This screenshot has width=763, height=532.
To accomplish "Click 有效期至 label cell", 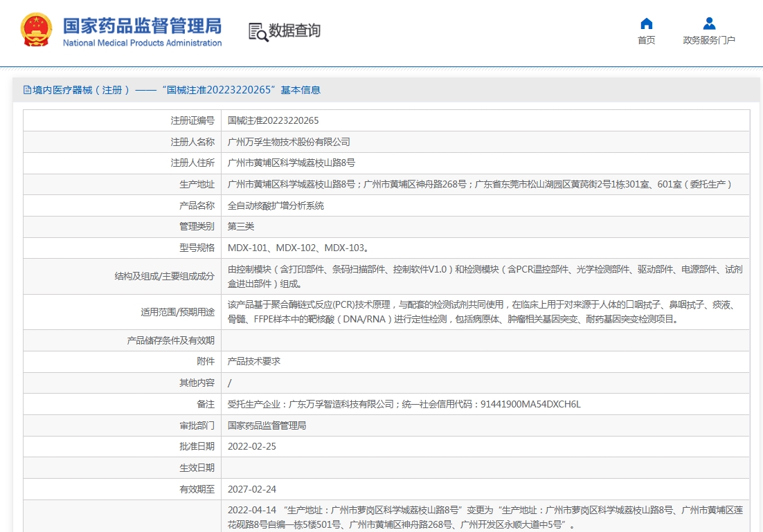I will point(122,489).
